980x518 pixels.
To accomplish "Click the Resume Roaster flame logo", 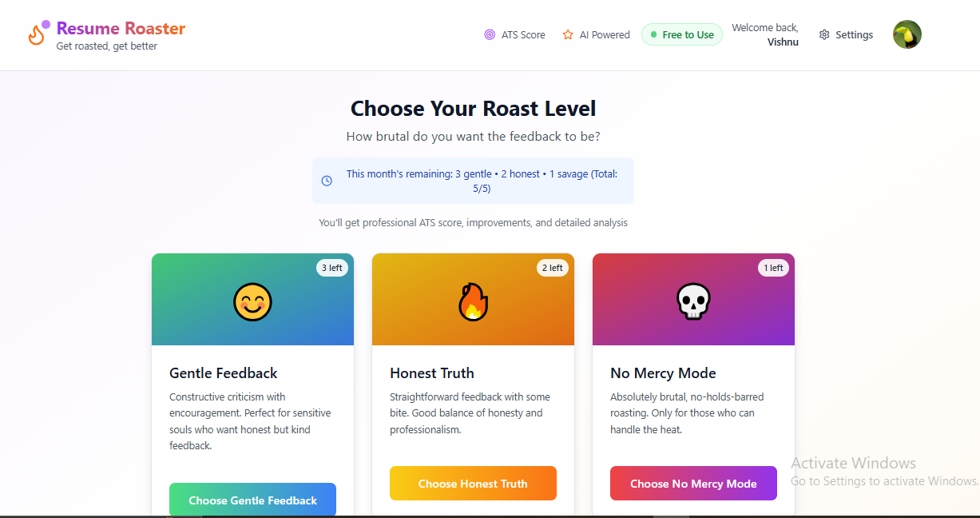I will [x=37, y=34].
